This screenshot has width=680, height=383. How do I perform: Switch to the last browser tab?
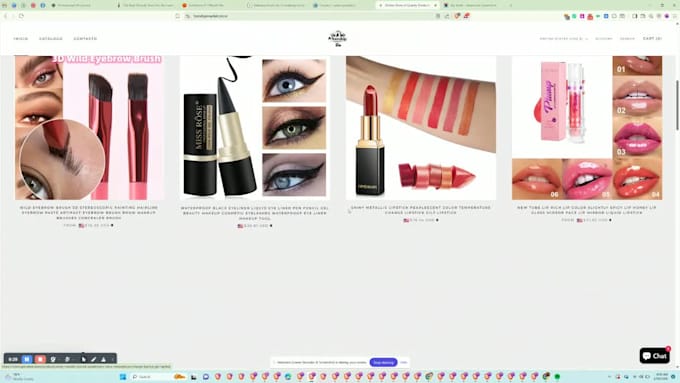coord(473,5)
